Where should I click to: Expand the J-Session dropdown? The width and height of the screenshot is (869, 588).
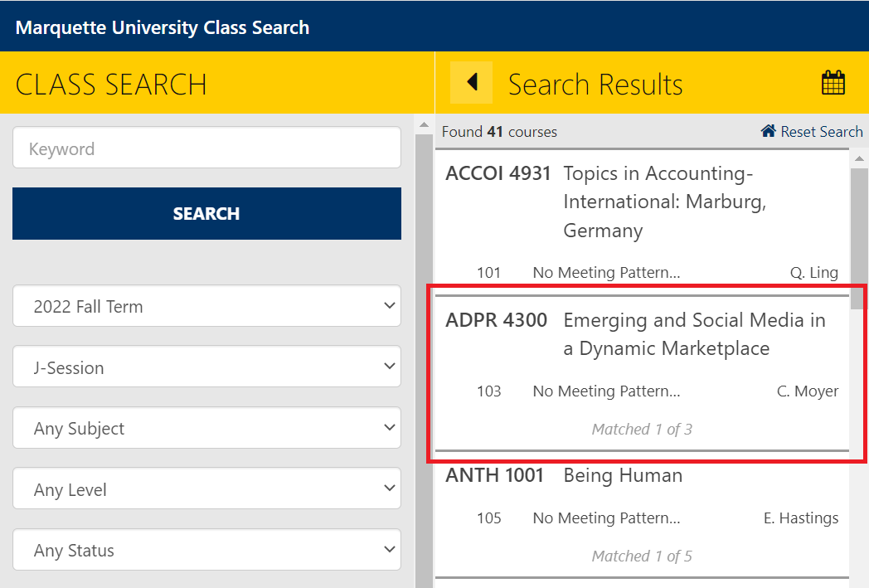[x=206, y=368]
